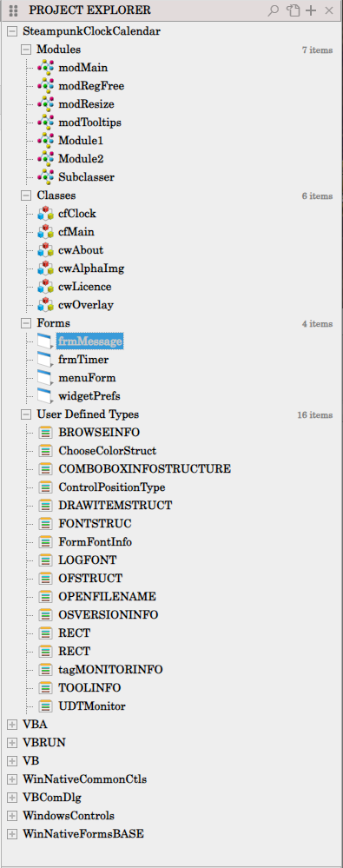Click the DRAWITEMSTRUCT type icon
343x868 pixels.
46,506
